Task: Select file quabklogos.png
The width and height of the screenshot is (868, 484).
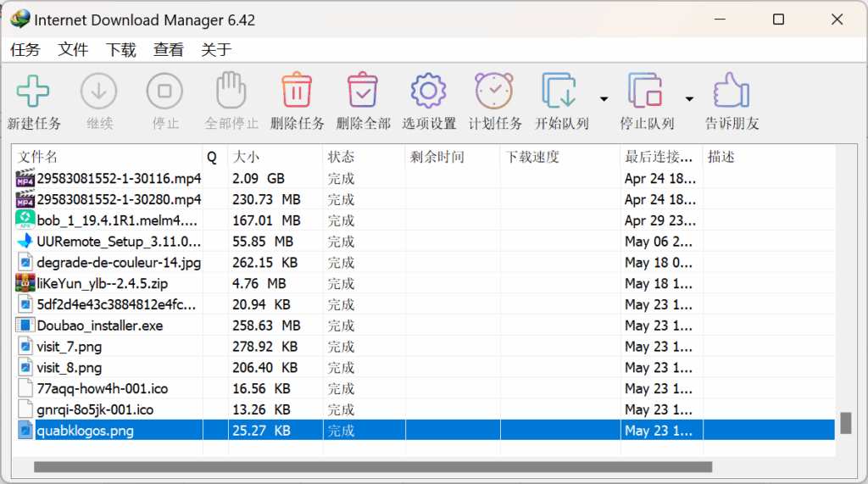Action: pyautogui.click(x=86, y=431)
